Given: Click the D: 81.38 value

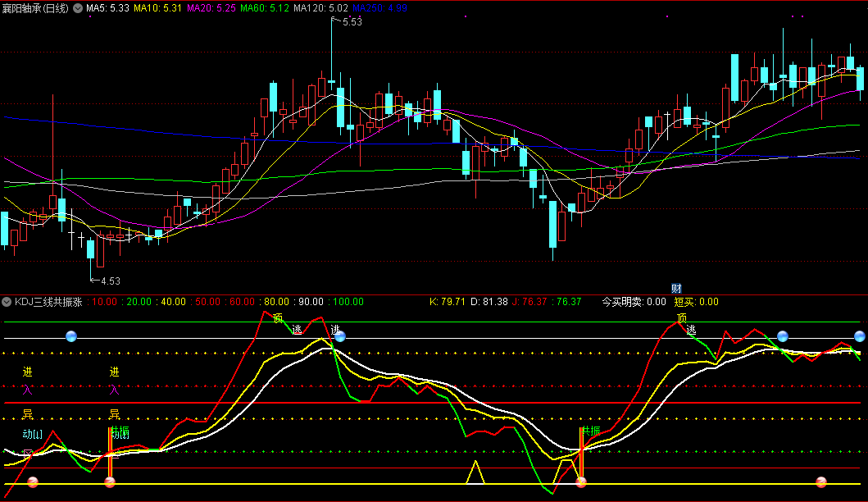Looking at the screenshot, I should pos(489,302).
